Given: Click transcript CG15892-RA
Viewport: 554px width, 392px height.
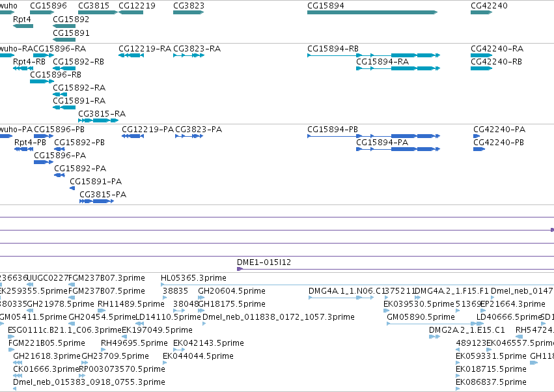Looking at the screenshot, I should pos(60,94).
